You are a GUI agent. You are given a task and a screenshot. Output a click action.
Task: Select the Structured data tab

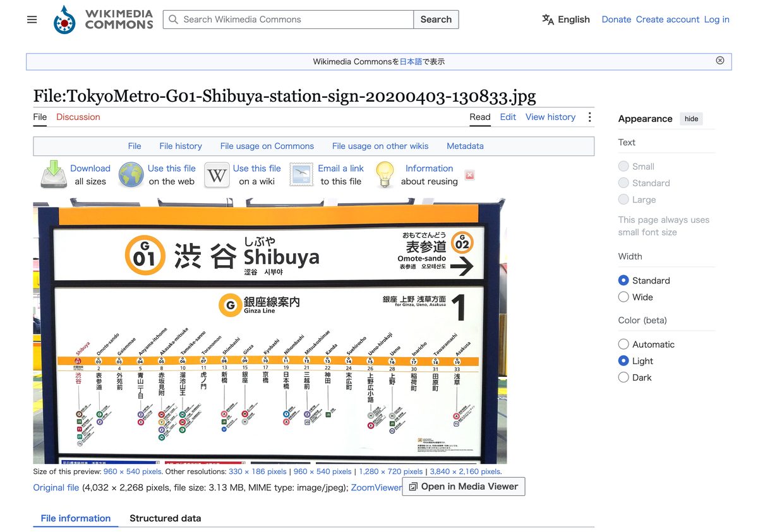pyautogui.click(x=165, y=518)
